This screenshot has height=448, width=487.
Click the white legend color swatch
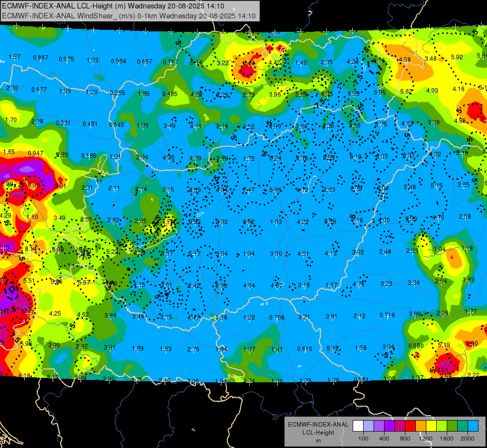[x=358, y=426]
